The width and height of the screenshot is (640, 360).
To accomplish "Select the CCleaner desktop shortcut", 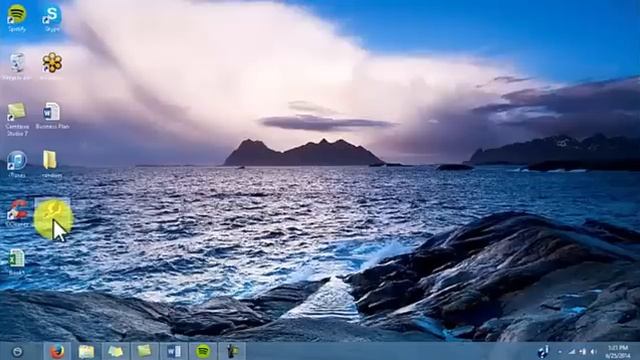I will point(17,213).
